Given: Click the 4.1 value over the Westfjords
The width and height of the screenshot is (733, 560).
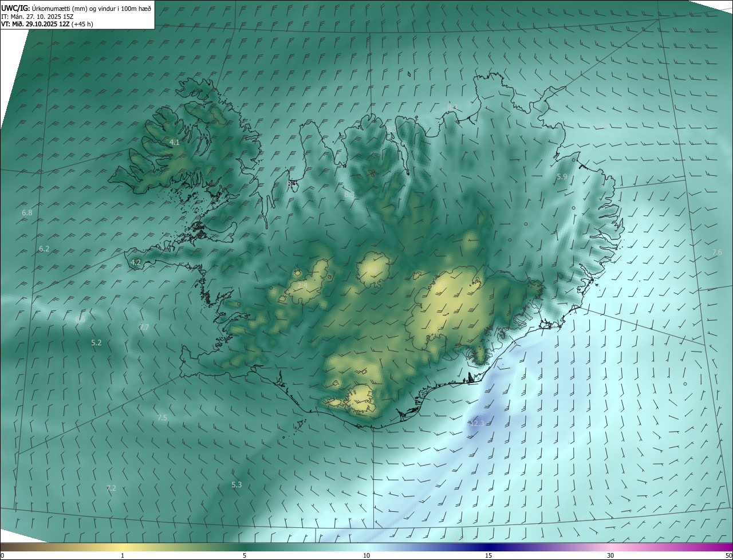Looking at the screenshot, I should pos(175,142).
